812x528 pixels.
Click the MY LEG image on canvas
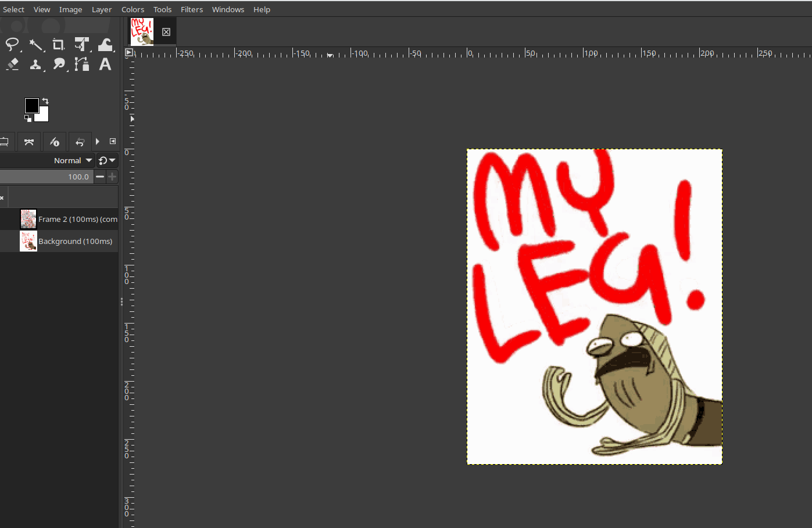pyautogui.click(x=595, y=307)
